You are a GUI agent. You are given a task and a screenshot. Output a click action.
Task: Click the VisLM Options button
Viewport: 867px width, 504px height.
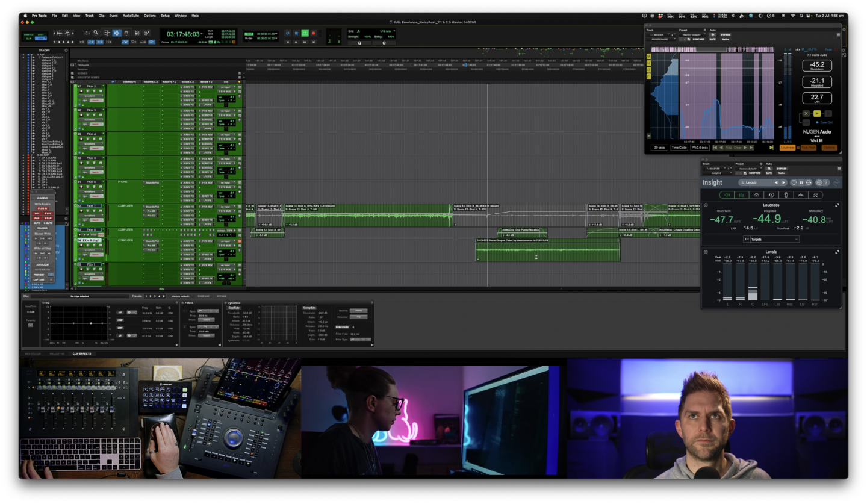coord(829,147)
